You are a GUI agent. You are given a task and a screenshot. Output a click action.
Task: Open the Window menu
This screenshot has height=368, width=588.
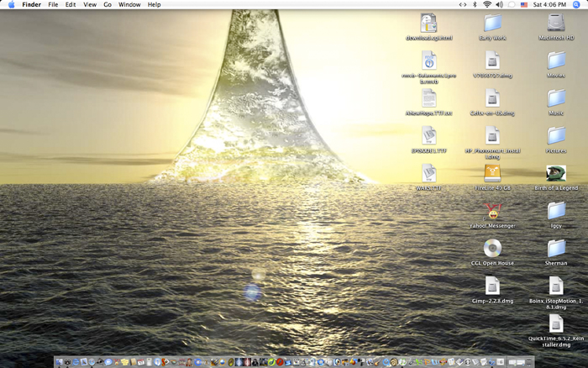point(129,4)
